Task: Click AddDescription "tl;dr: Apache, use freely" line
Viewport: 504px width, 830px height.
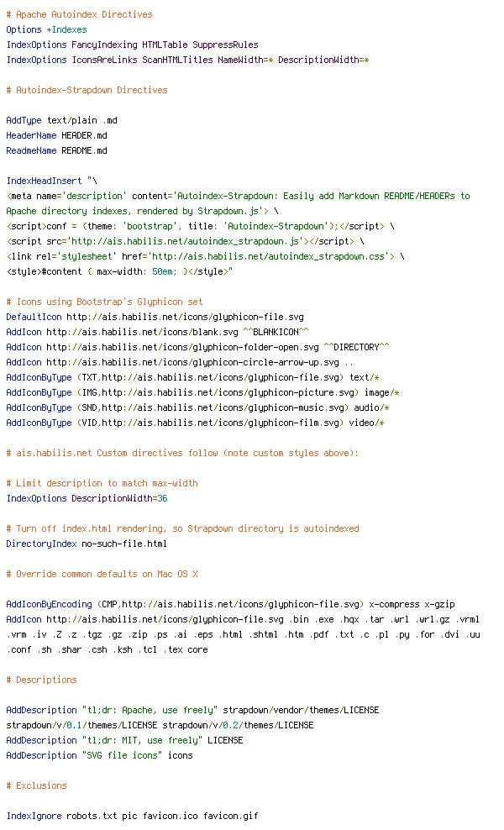Action: 192,711
